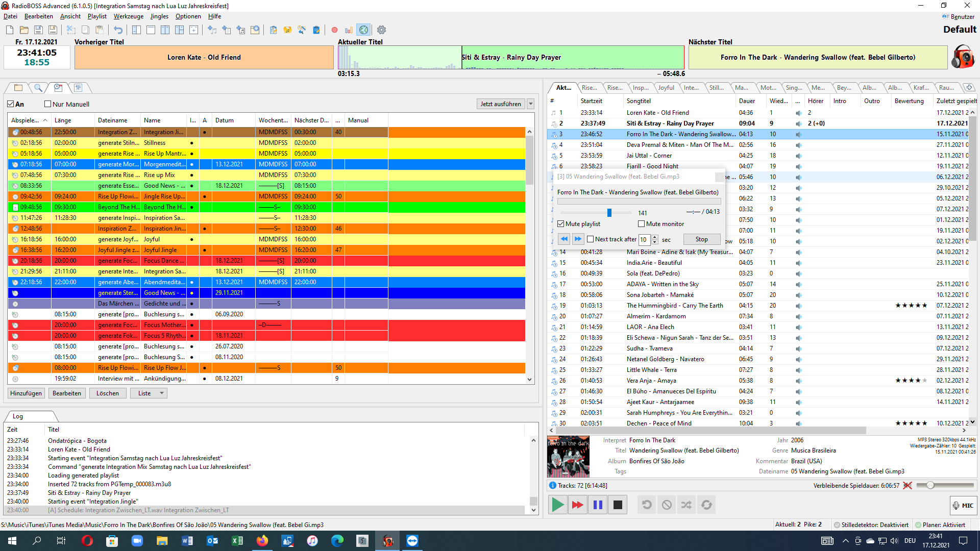
Task: Toggle the speaker icon for Deva Premal track
Action: tap(798, 145)
